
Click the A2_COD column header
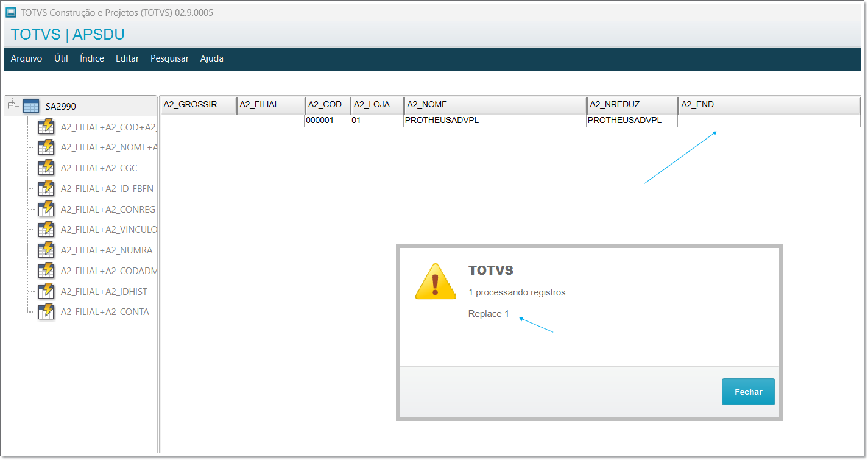point(328,105)
